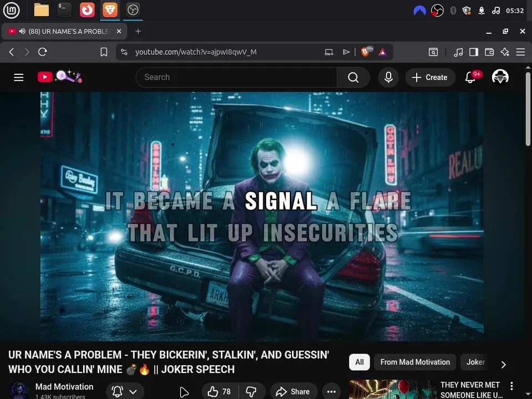Open options for THEY NEVER MET video
The height and width of the screenshot is (399, 532).
click(511, 386)
